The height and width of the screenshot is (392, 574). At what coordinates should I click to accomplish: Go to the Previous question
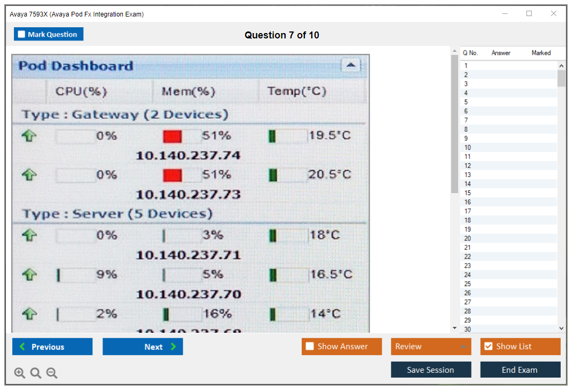point(52,347)
